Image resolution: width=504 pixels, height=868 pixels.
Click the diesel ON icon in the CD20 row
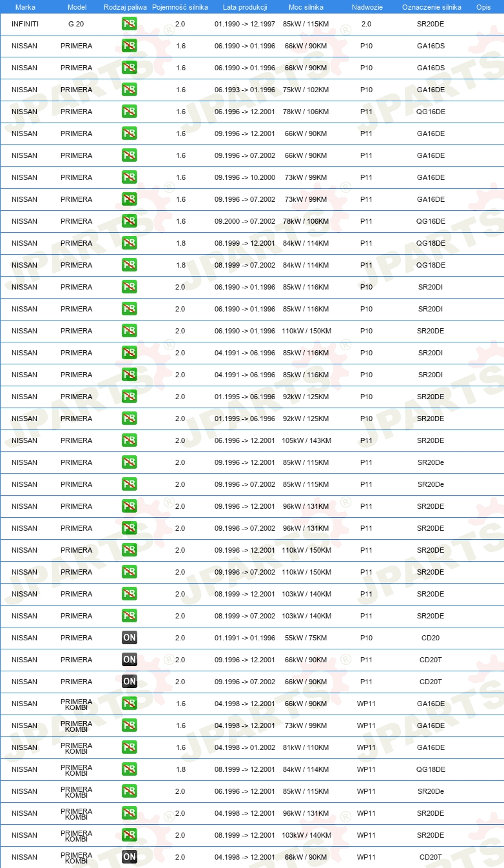click(129, 638)
